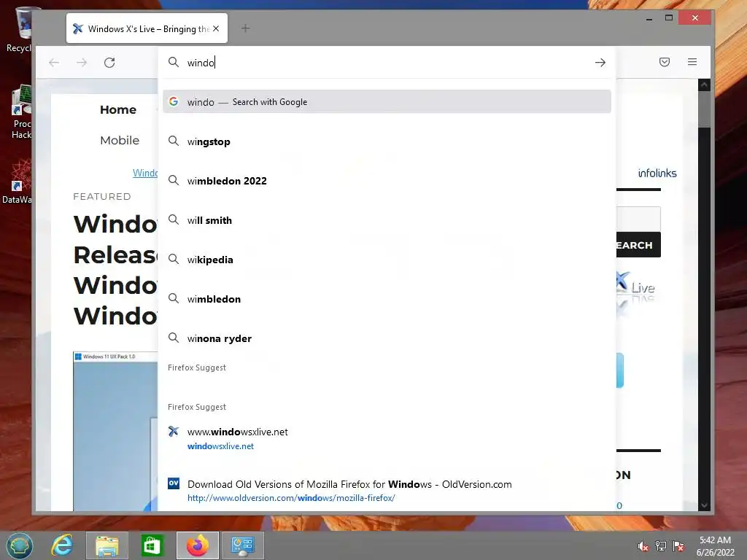Reload the page with the refresh icon

pyautogui.click(x=109, y=63)
